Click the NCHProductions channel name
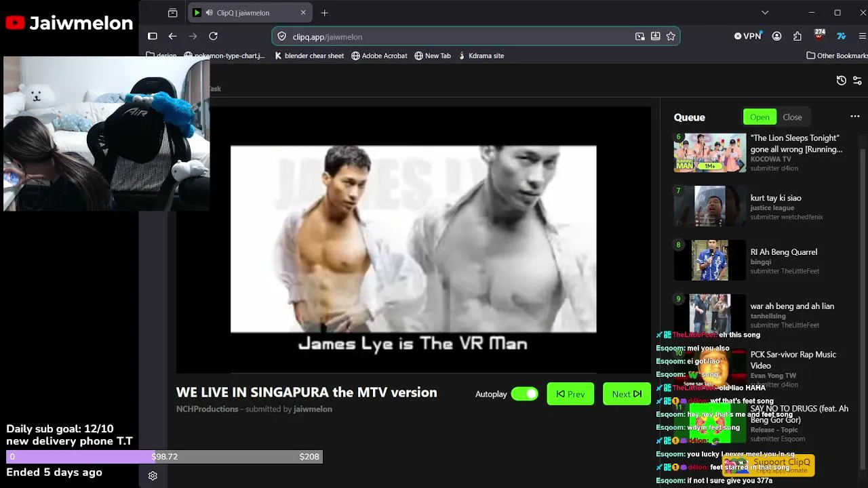This screenshot has height=488, width=868. click(208, 409)
